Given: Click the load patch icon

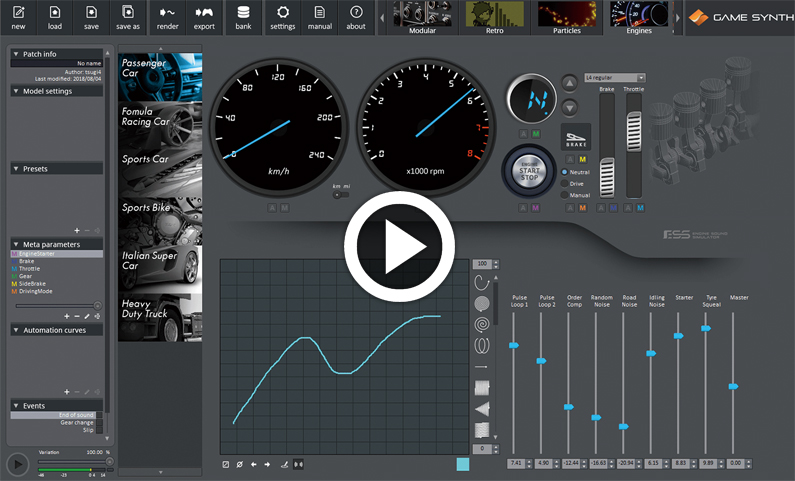Looking at the screenshot, I should pos(55,12).
